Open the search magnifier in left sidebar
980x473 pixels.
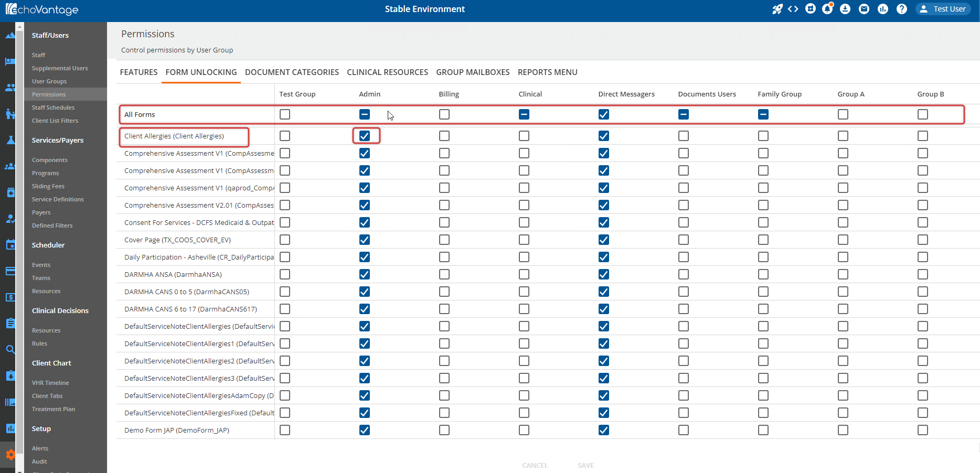pos(10,349)
